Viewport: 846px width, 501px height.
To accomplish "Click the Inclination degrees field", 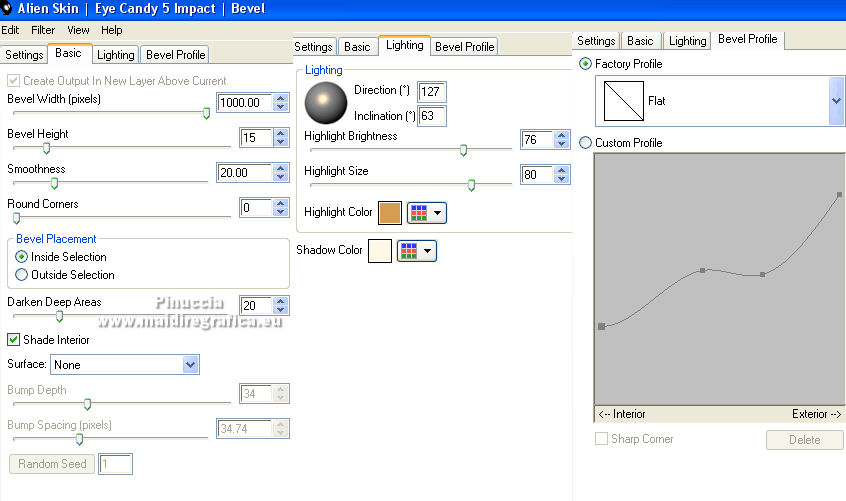I will click(432, 116).
